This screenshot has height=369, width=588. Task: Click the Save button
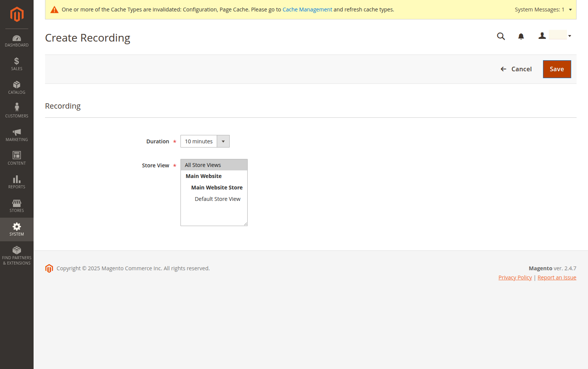pos(557,69)
